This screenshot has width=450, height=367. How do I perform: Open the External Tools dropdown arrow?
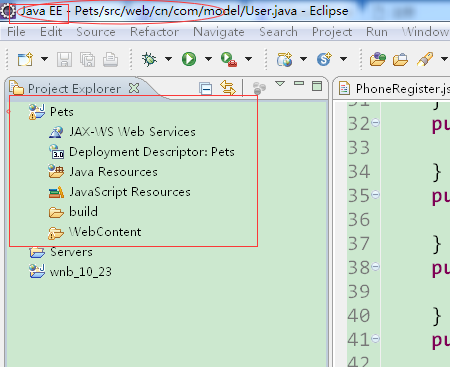tap(248, 59)
